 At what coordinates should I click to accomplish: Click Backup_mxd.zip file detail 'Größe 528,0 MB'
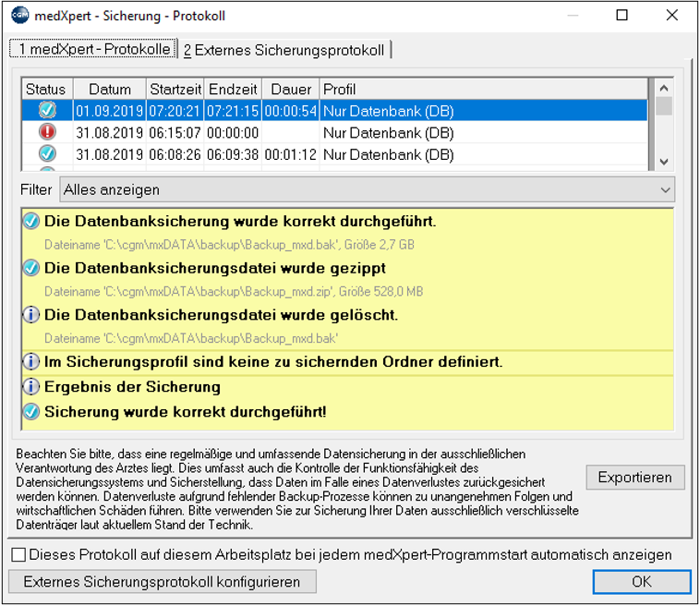pyautogui.click(x=234, y=292)
